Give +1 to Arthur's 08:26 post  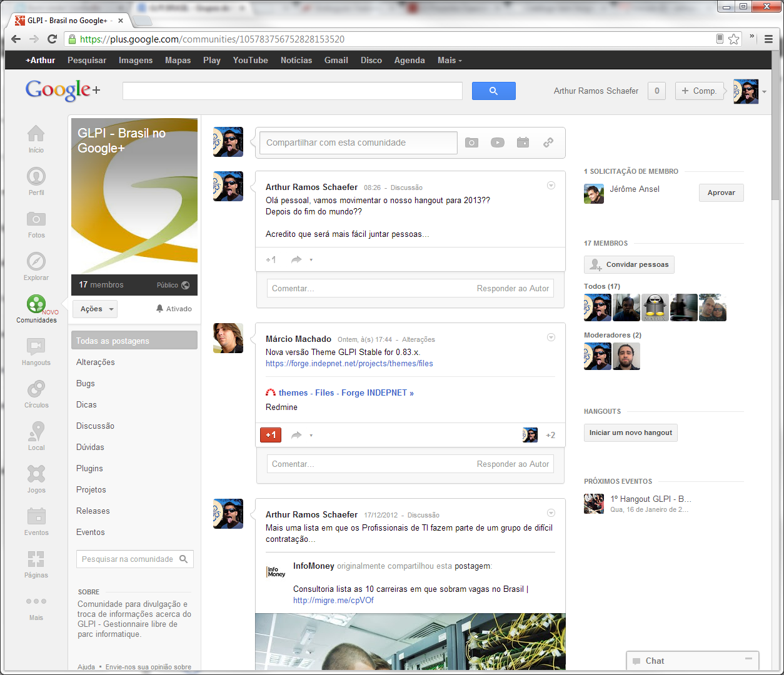coord(271,259)
